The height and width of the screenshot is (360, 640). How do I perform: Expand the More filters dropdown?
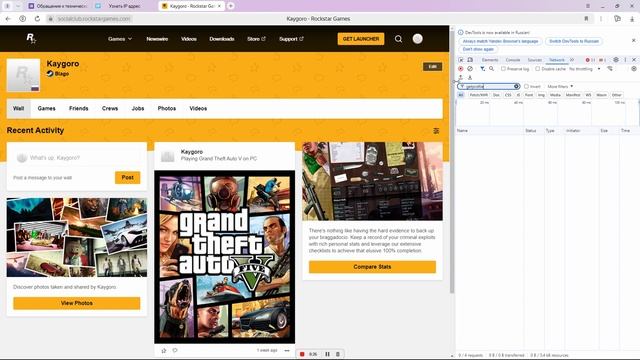(560, 87)
